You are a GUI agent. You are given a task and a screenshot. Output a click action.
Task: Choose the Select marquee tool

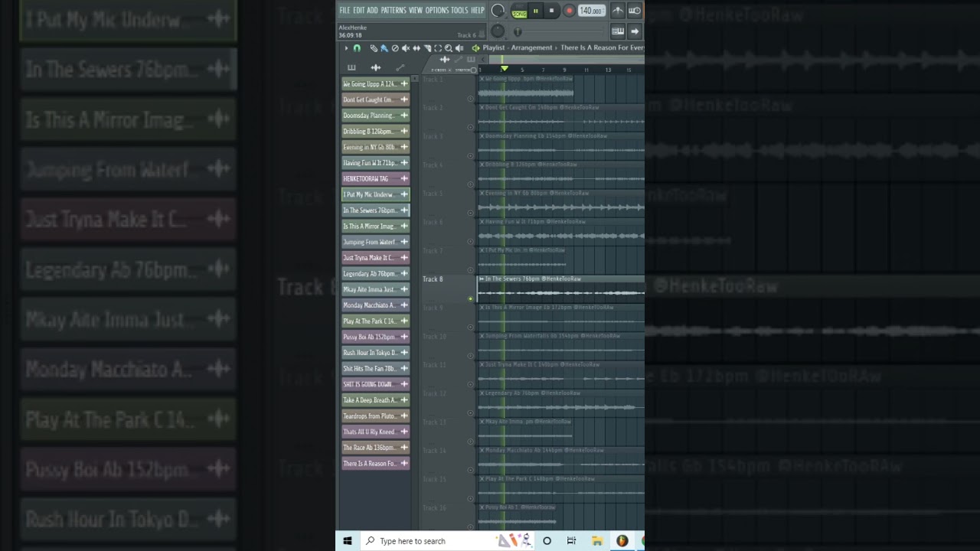point(438,48)
